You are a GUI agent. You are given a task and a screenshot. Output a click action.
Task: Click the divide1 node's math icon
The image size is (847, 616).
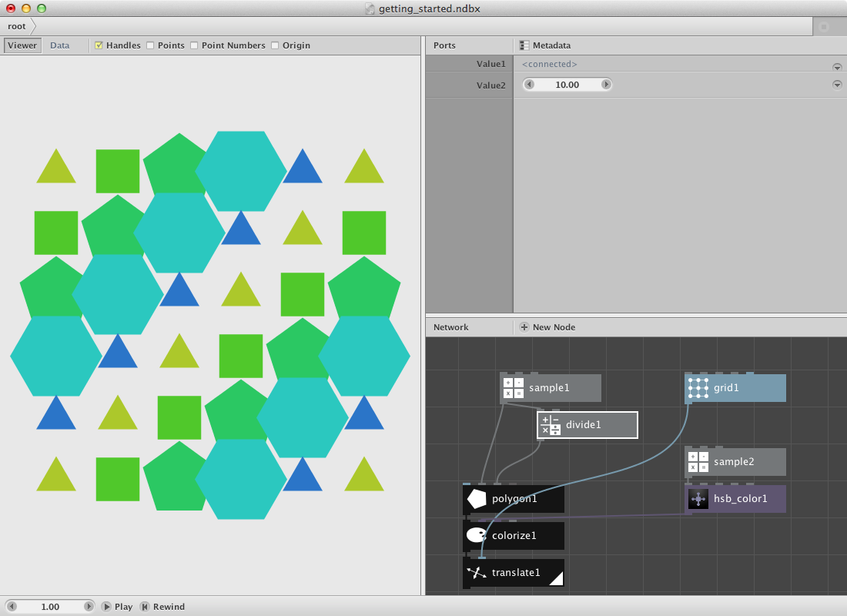[550, 424]
